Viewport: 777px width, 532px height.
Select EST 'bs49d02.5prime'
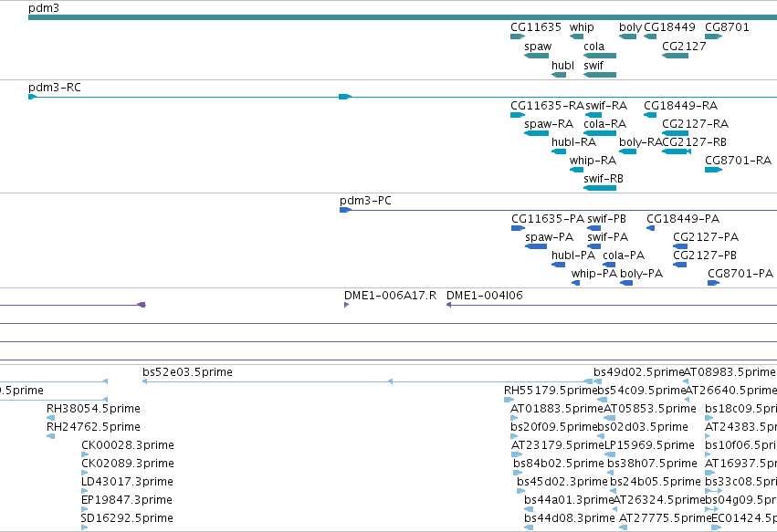(x=638, y=372)
